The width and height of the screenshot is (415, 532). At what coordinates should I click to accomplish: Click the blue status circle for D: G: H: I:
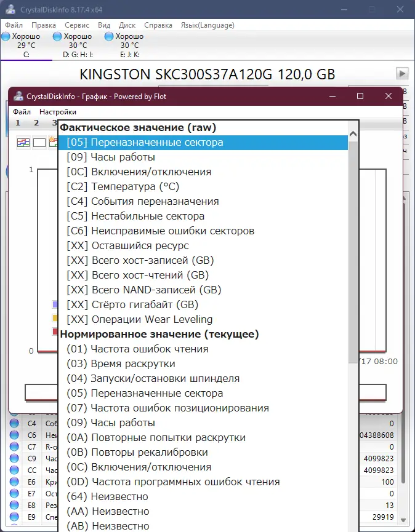pos(57,36)
